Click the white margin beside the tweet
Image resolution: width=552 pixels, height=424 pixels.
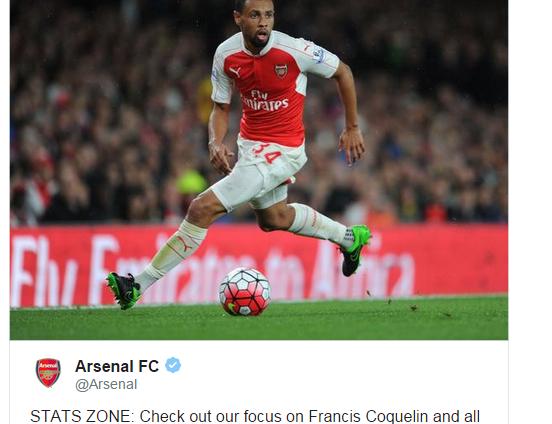pos(530,211)
